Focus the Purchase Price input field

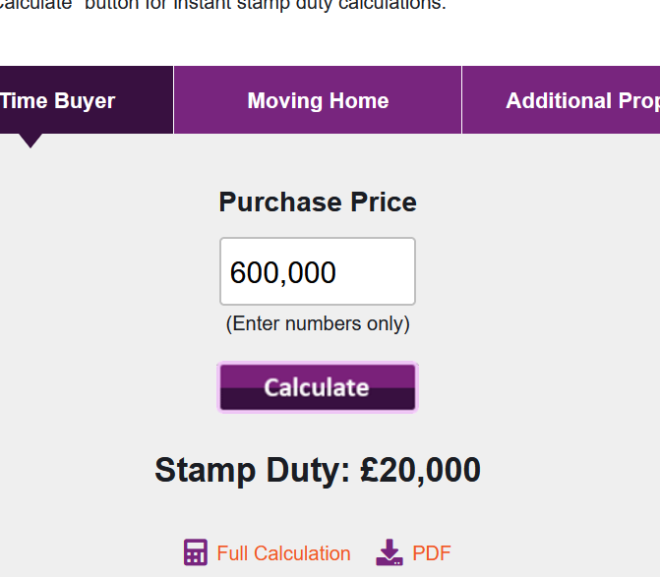pos(317,271)
